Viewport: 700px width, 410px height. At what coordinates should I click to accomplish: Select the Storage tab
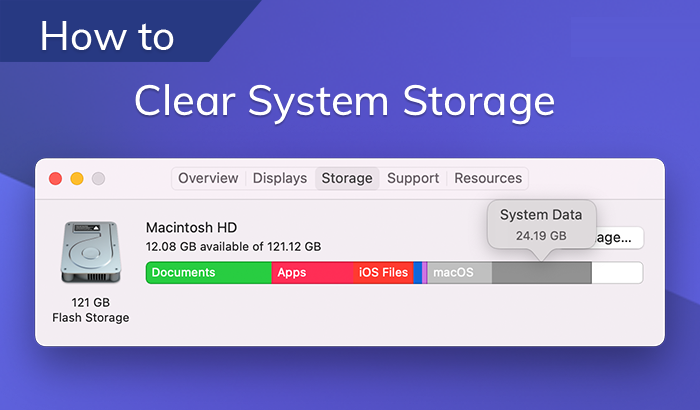[347, 179]
